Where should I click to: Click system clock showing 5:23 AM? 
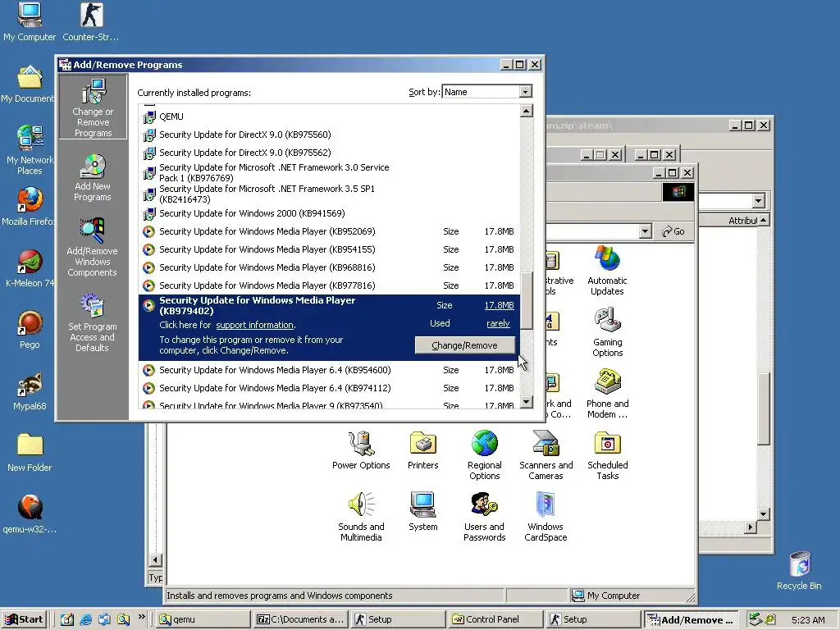coord(808,620)
